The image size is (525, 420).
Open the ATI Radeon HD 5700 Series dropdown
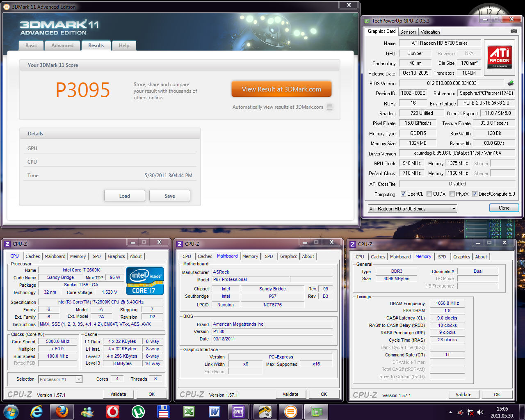[x=412, y=208]
